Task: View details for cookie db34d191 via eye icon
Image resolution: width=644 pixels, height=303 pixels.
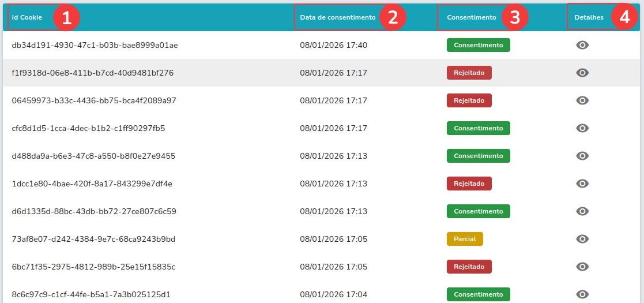Action: coord(582,45)
